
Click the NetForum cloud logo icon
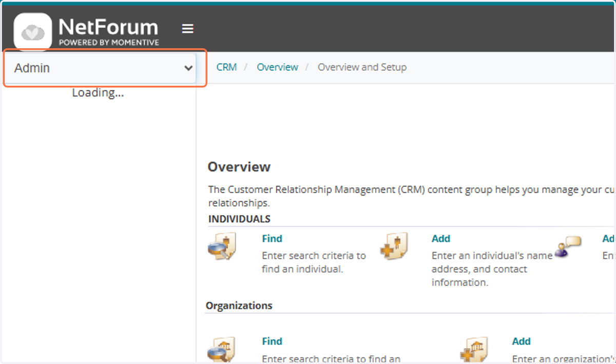tap(33, 32)
